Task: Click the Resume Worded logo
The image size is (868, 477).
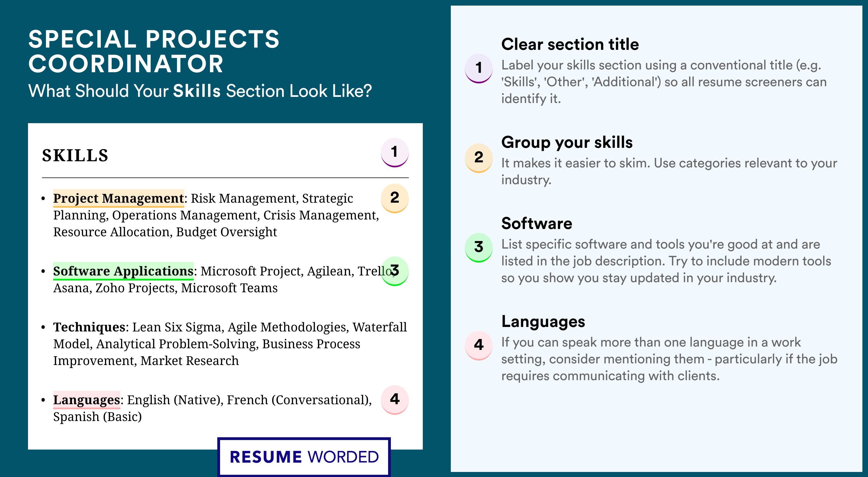Action: [x=304, y=457]
